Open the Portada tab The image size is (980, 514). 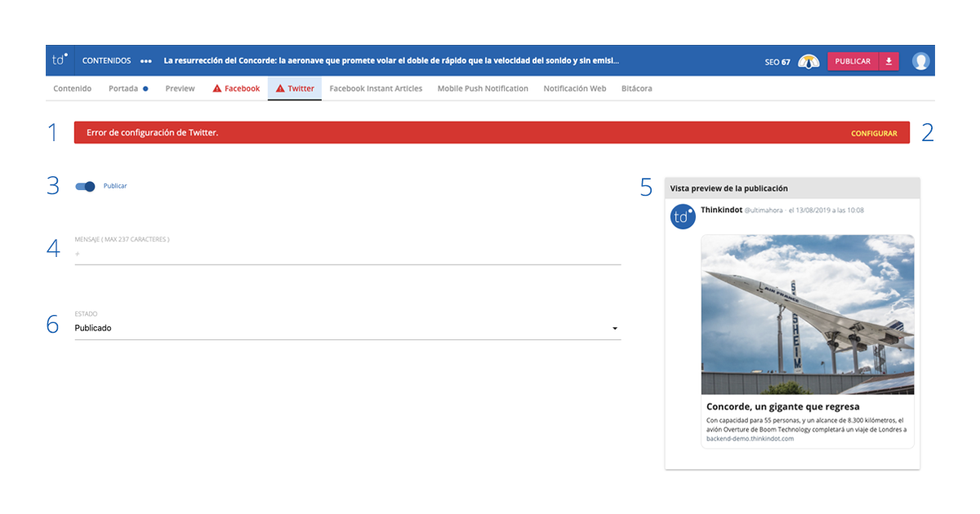[x=123, y=89]
